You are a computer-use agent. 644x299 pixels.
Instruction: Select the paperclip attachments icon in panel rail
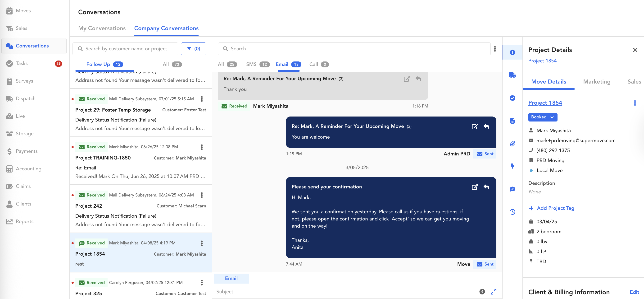click(512, 144)
